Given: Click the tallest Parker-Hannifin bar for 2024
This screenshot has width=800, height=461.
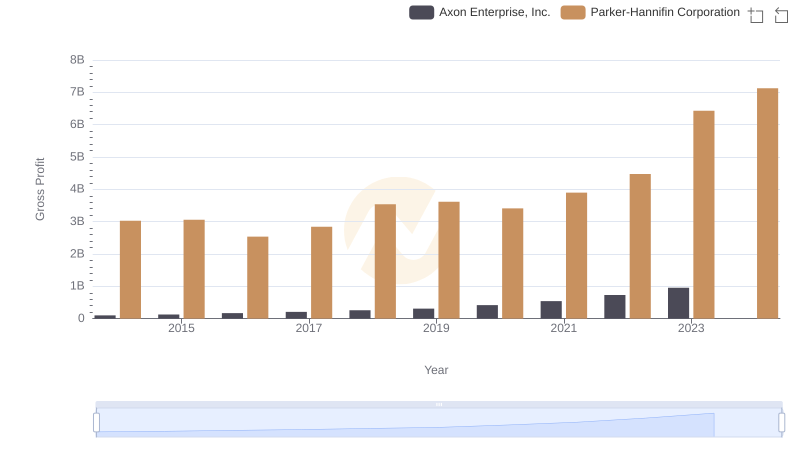Looking at the screenshot, I should point(767,203).
